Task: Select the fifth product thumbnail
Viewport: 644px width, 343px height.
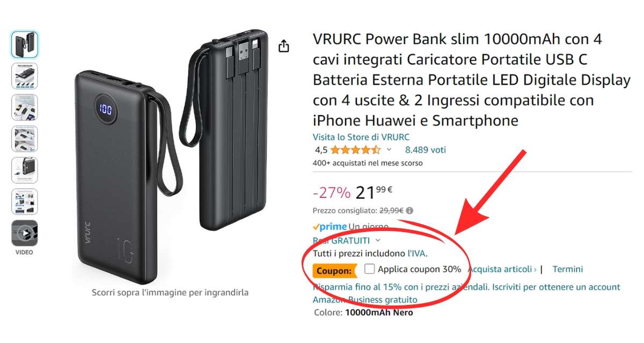Action: (25, 170)
